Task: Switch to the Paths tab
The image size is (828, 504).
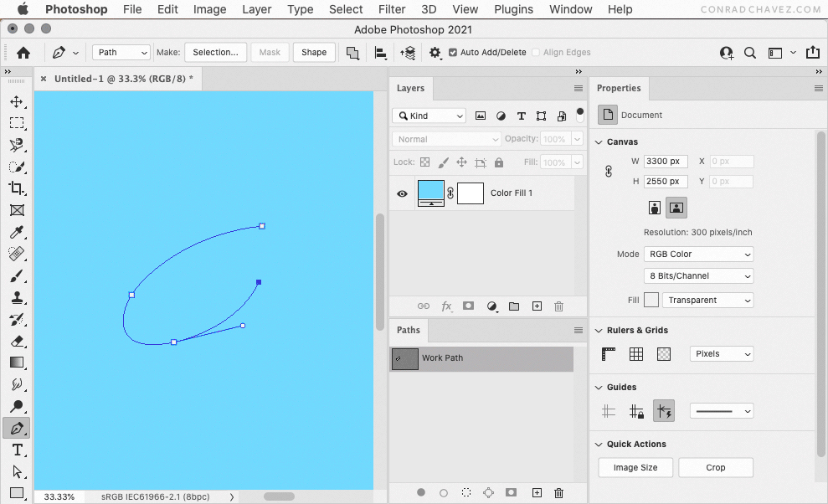Action: point(409,330)
